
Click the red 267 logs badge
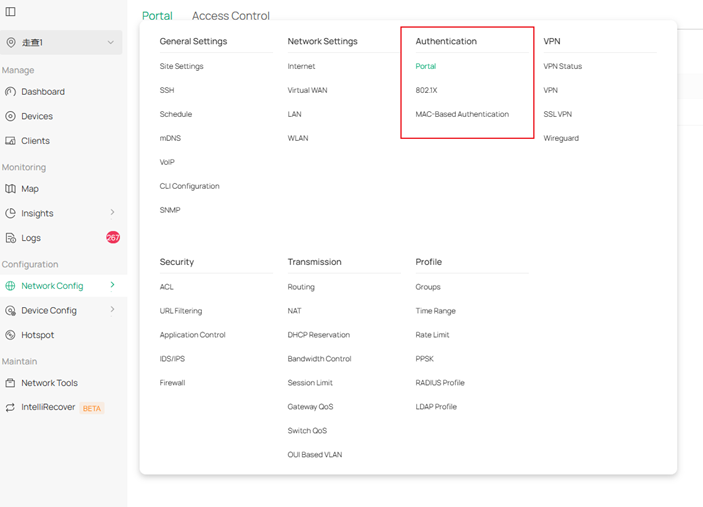[113, 237]
